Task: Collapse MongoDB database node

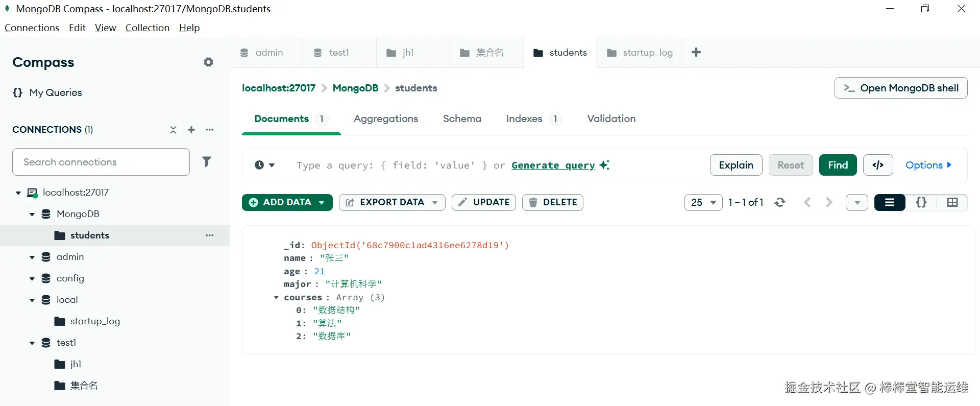Action: [x=32, y=214]
